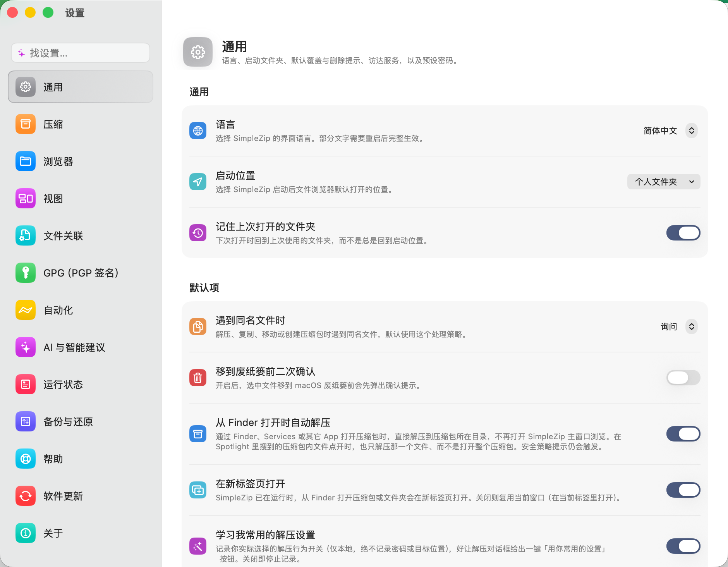Click the 遇到同名文件时 copy icon
Image resolution: width=728 pixels, height=567 pixels.
[x=198, y=326]
